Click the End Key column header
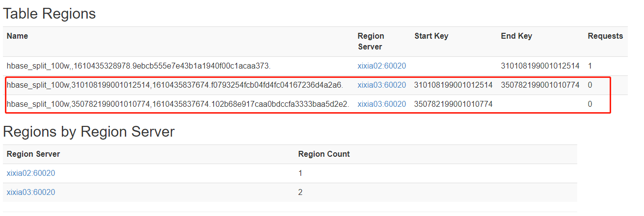The height and width of the screenshot is (216, 644). tap(516, 36)
